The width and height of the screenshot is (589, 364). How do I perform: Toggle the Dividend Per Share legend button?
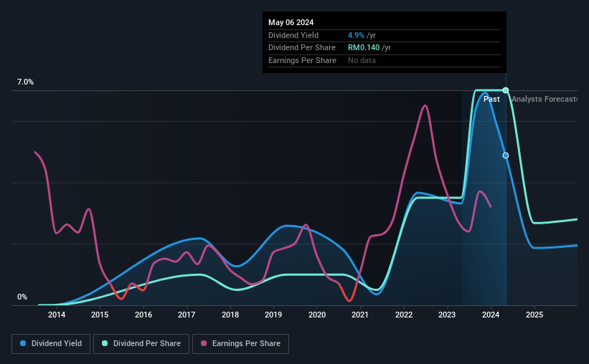tap(141, 344)
